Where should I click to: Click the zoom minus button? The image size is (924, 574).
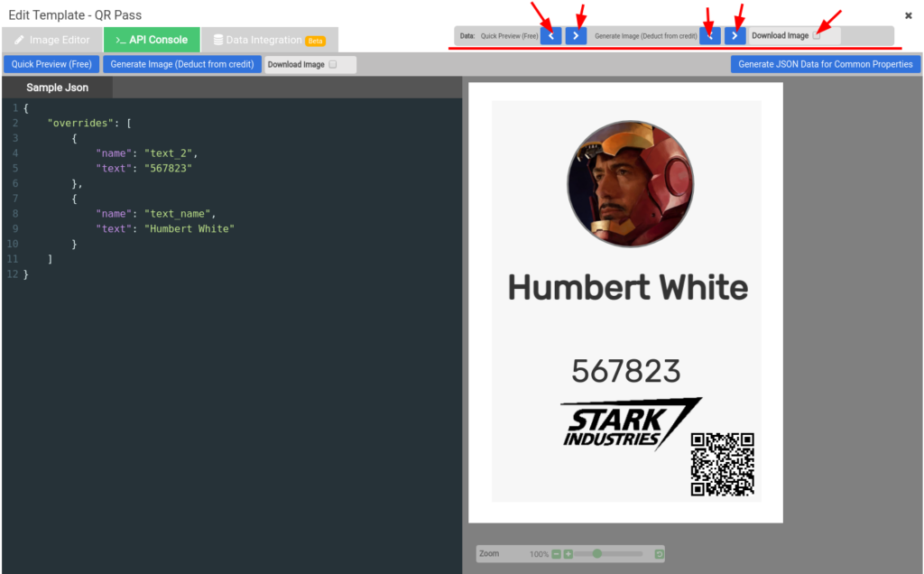tap(556, 554)
